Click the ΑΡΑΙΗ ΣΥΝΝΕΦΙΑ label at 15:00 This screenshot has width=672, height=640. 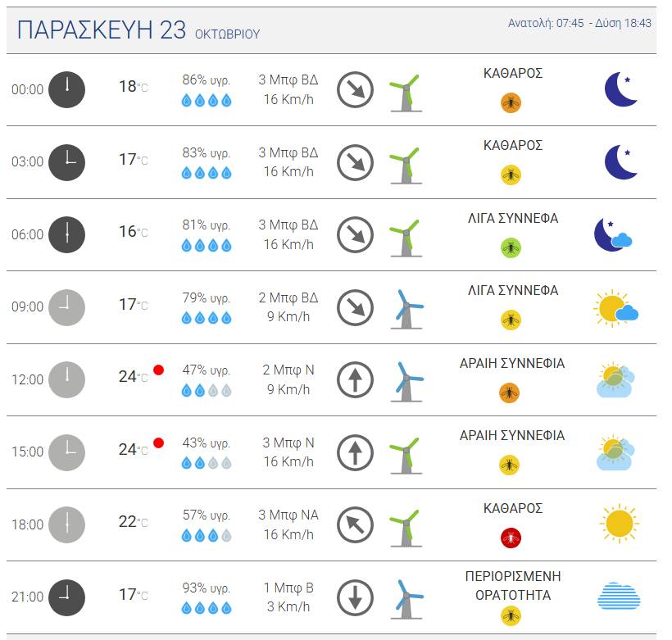coord(512,435)
